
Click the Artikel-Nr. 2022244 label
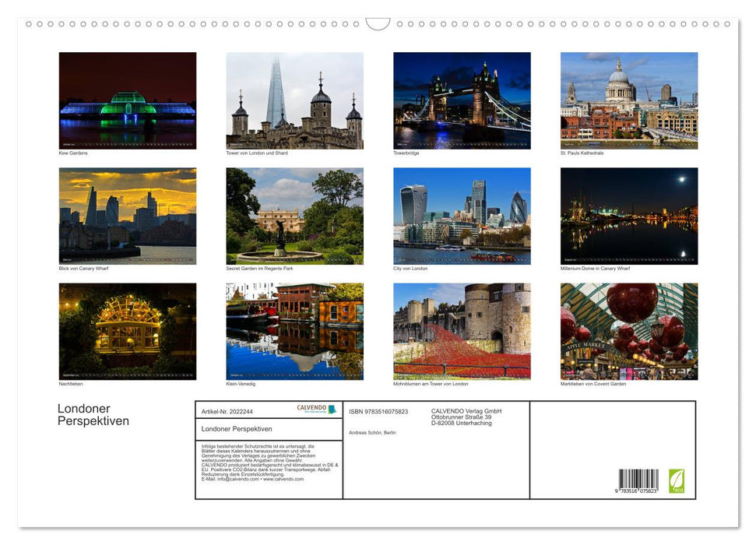226,410
